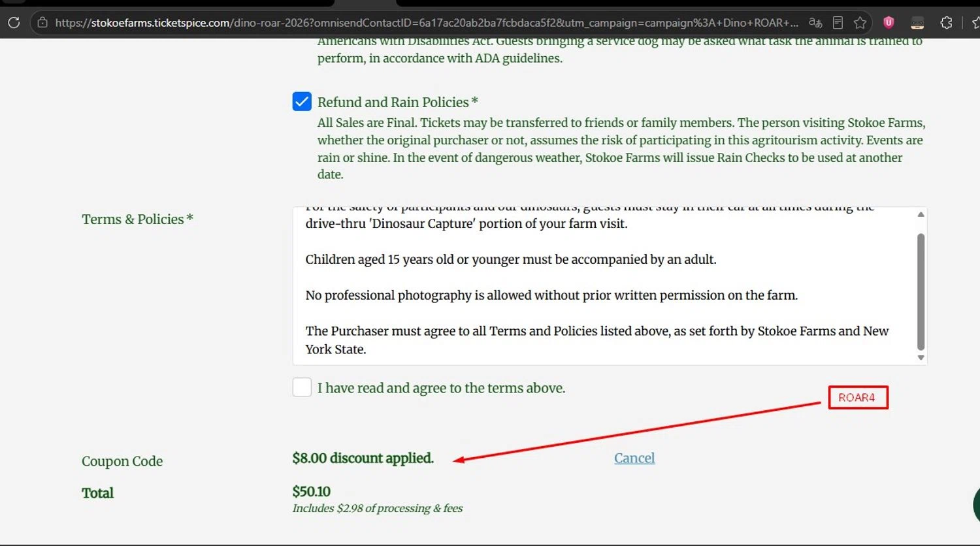Click the 'Coupon Code' label
Screen dimensions: 980x546
click(x=122, y=461)
